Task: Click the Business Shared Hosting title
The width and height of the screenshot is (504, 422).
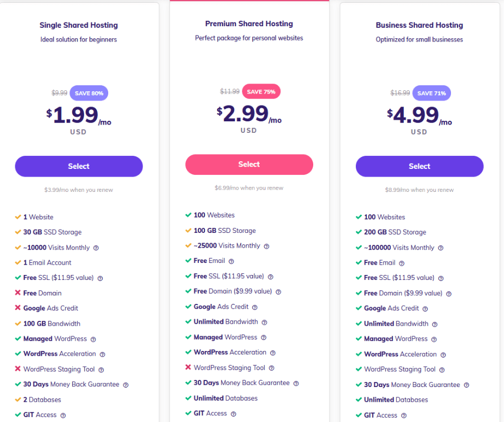Action: 419,25
